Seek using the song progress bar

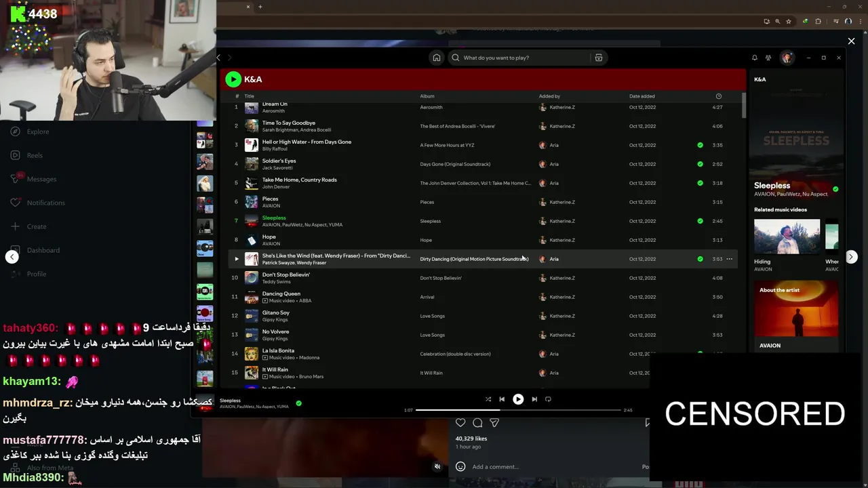point(518,410)
